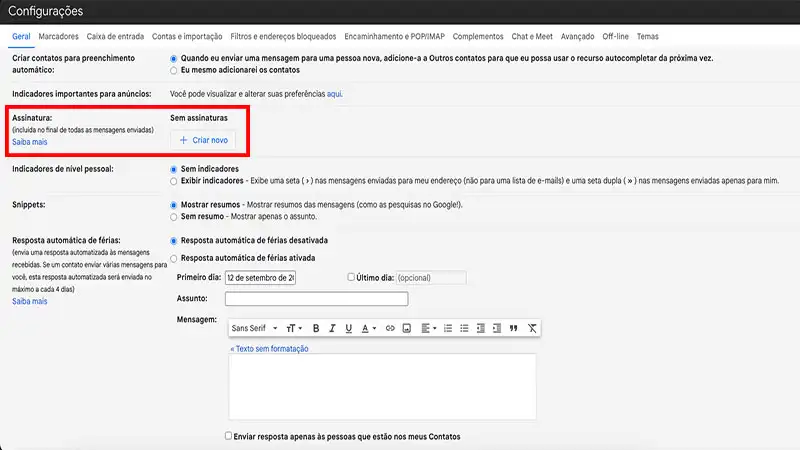Open the text color picker
Viewport: 800px width, 450px height.
pos(367,328)
